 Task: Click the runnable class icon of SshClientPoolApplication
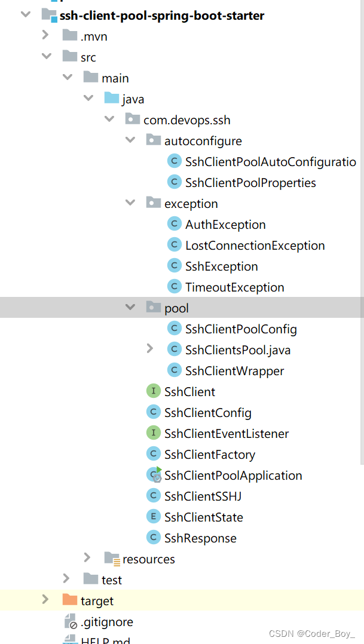click(x=153, y=475)
